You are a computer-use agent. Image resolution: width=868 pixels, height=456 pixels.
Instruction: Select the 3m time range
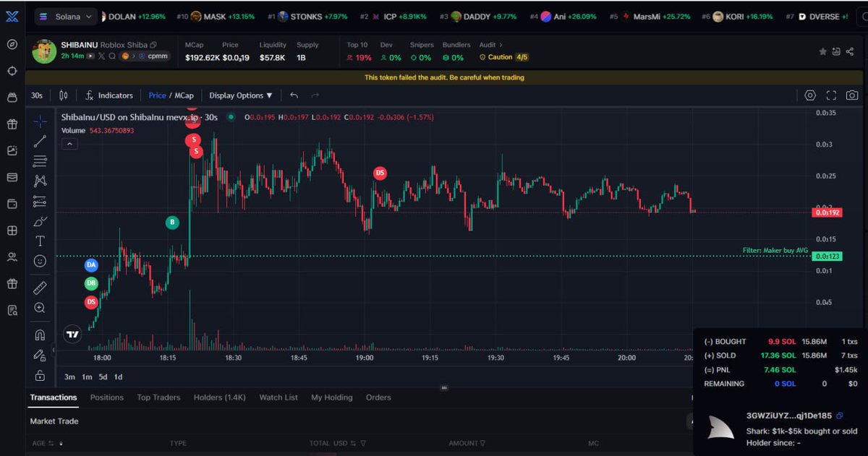pos(69,377)
